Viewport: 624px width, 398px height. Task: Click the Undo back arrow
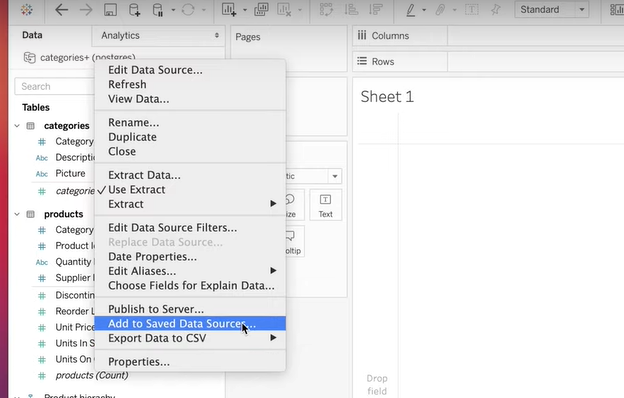[x=61, y=10]
